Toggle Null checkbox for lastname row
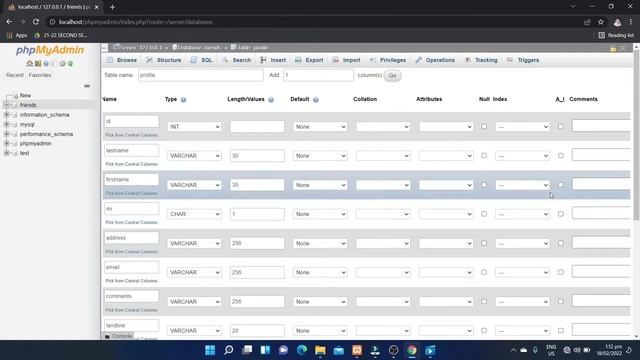This screenshot has height=360, width=640. 484,156
